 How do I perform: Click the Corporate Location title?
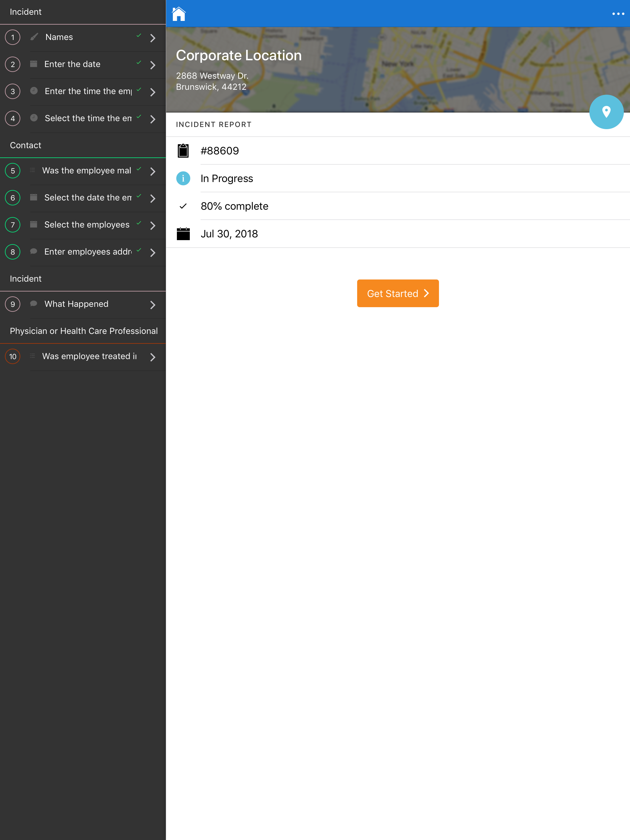pos(239,55)
